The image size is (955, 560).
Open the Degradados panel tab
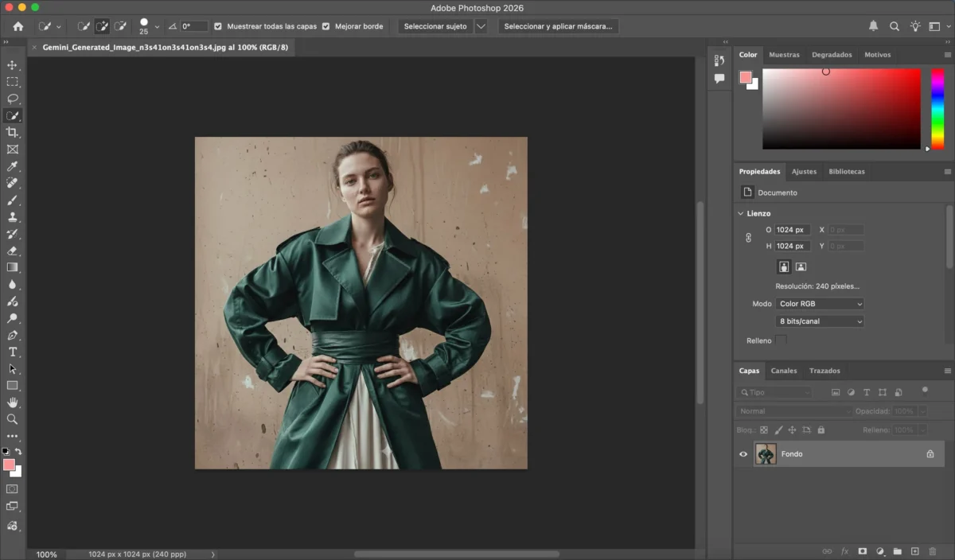pos(831,54)
